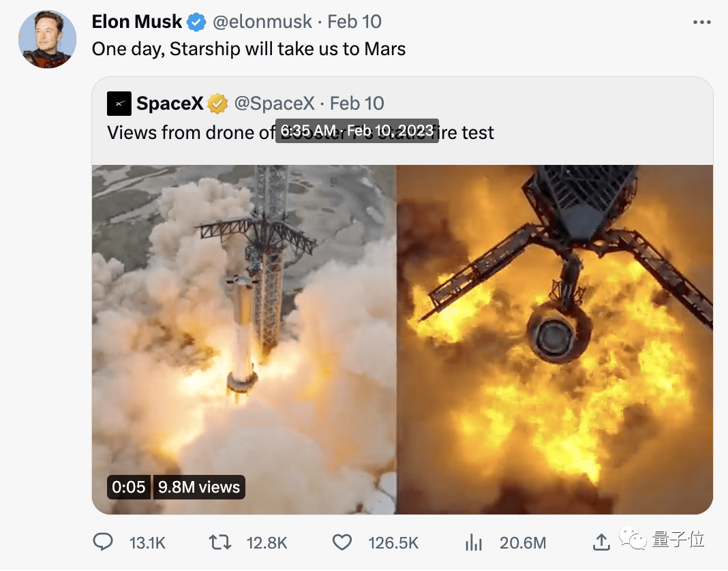
Task: Click SpaceX's gold verified badge
Action: pyautogui.click(x=217, y=104)
